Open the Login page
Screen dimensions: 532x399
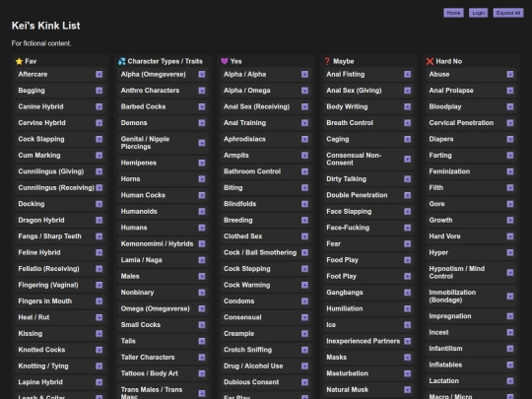(478, 13)
